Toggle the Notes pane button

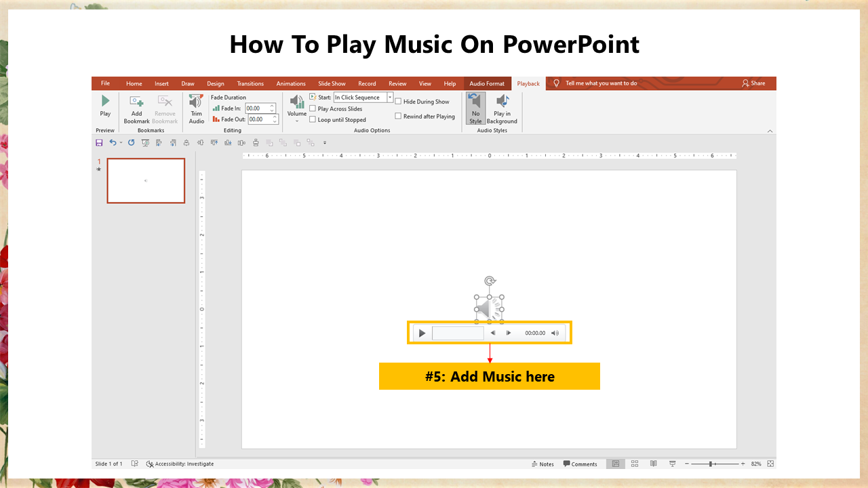tap(542, 464)
